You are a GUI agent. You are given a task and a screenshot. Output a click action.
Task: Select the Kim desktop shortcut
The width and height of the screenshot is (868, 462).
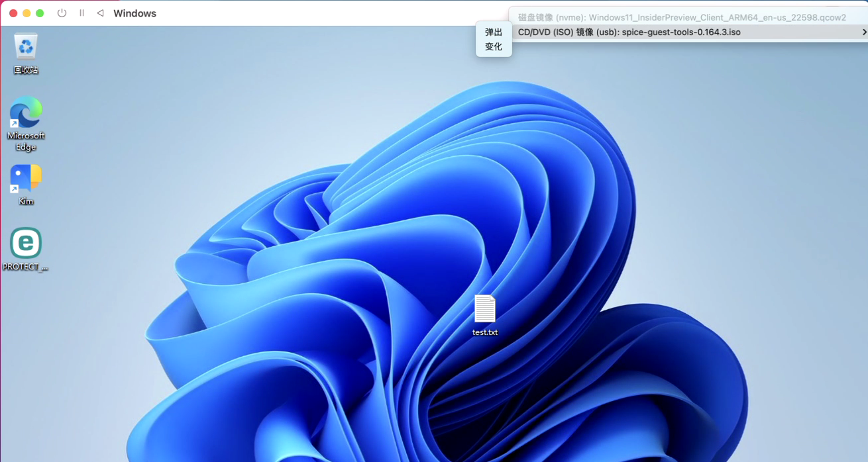26,185
